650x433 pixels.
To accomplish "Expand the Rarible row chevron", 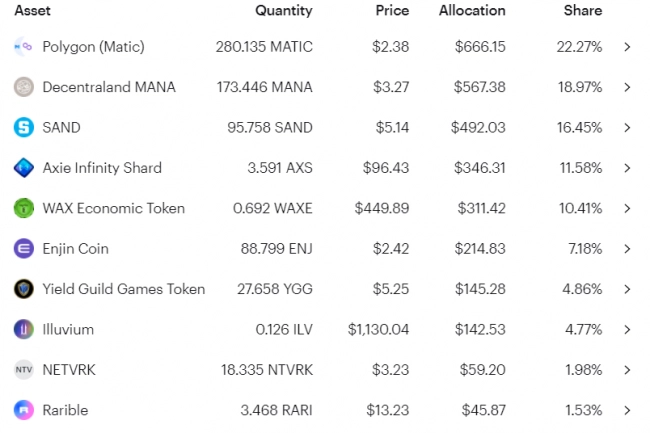I will point(627,410).
